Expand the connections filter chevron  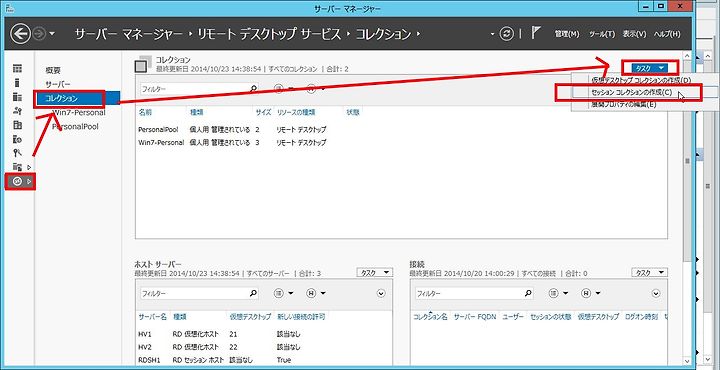pos(656,294)
